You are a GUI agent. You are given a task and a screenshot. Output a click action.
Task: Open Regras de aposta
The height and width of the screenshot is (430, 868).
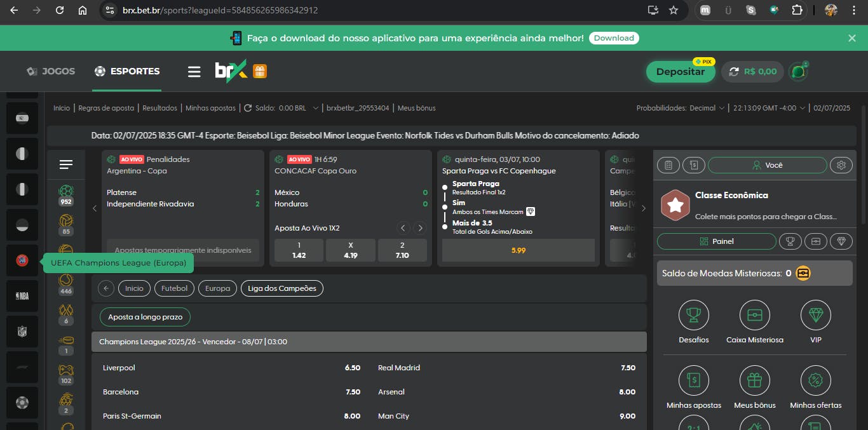click(106, 108)
